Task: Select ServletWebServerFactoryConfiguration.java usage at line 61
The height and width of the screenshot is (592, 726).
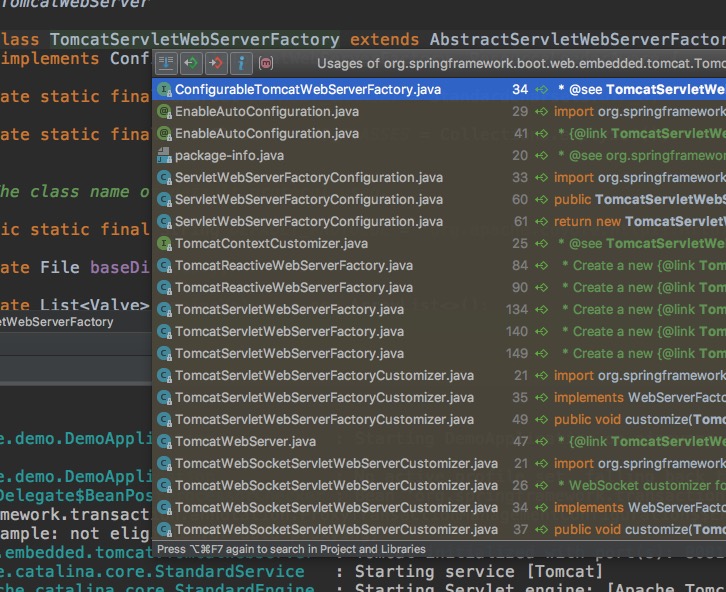Action: click(x=439, y=222)
